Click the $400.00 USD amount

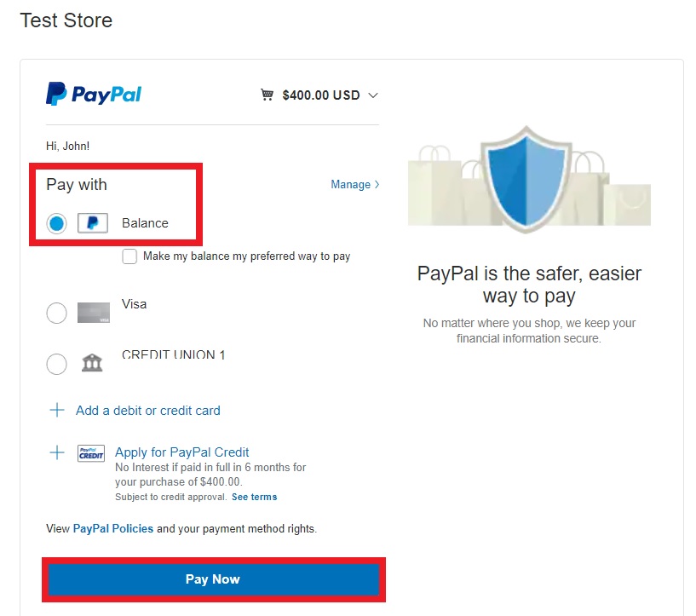click(321, 95)
